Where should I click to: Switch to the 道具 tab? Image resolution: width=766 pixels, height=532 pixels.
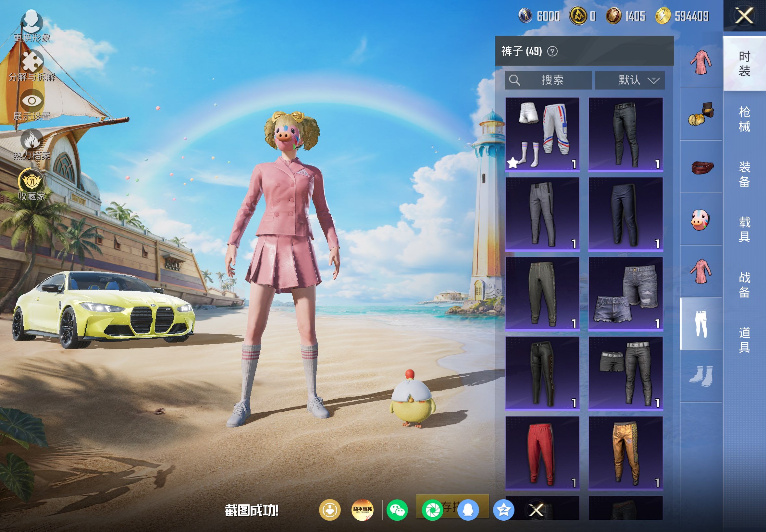click(744, 340)
